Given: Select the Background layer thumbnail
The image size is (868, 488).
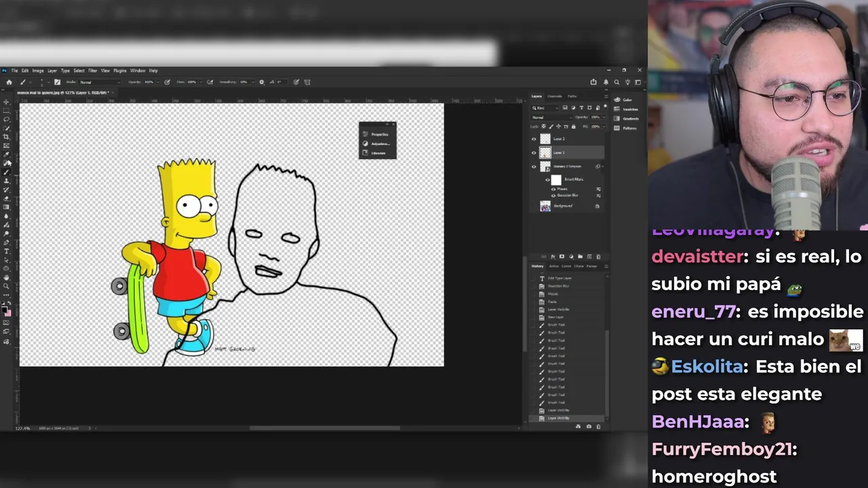Looking at the screenshot, I should [x=545, y=206].
